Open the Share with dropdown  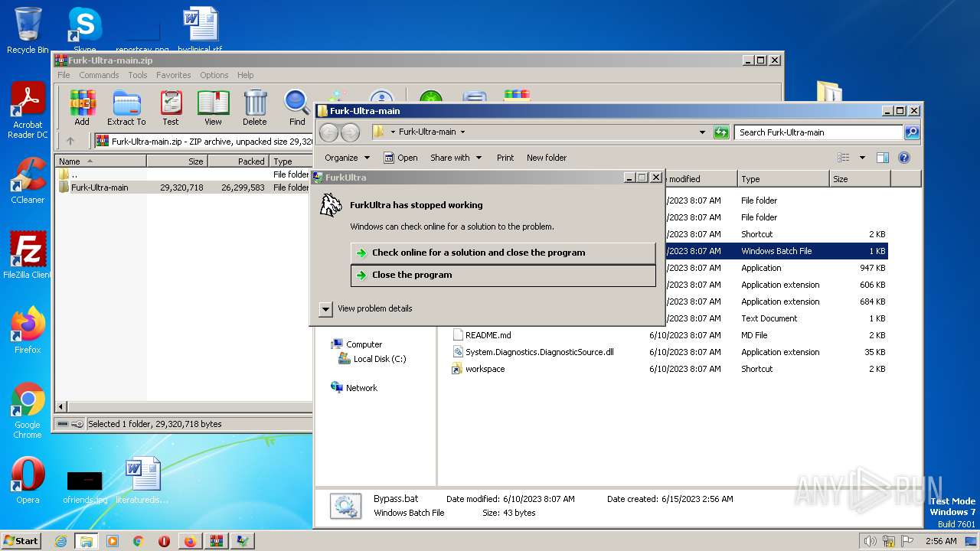click(x=456, y=158)
